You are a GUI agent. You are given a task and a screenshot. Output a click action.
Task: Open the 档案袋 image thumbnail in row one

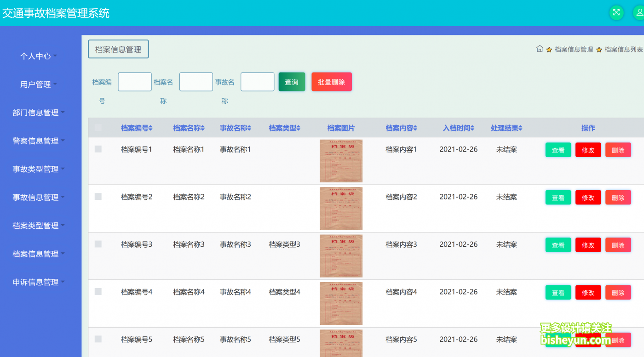click(341, 161)
